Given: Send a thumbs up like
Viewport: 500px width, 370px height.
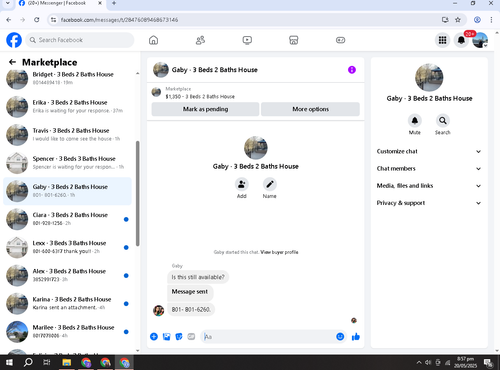Looking at the screenshot, I should tap(356, 337).
